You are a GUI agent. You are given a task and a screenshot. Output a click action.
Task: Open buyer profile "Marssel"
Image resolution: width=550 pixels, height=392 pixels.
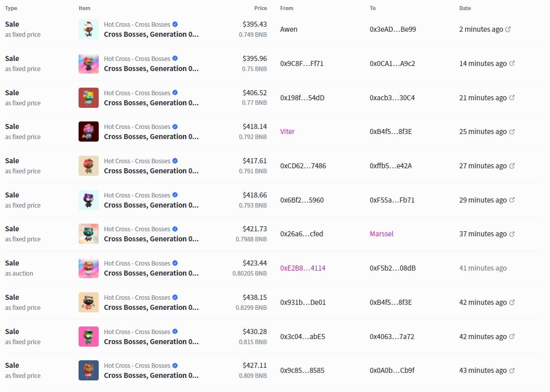pyautogui.click(x=381, y=234)
